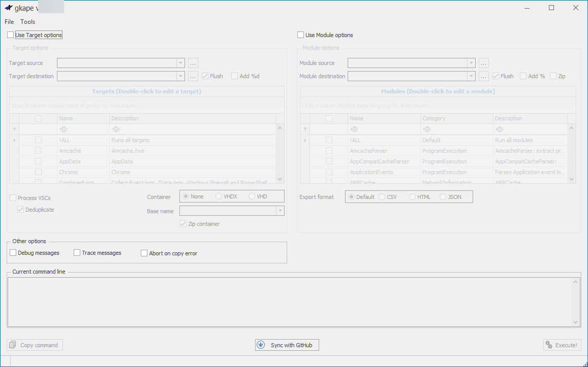The image size is (588, 367).
Task: Open Module source dropdown arrow
Action: (471, 63)
